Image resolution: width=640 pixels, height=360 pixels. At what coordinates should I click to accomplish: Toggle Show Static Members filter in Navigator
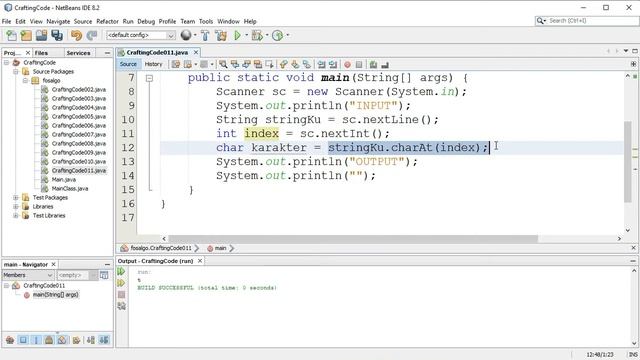pyautogui.click(x=36, y=340)
